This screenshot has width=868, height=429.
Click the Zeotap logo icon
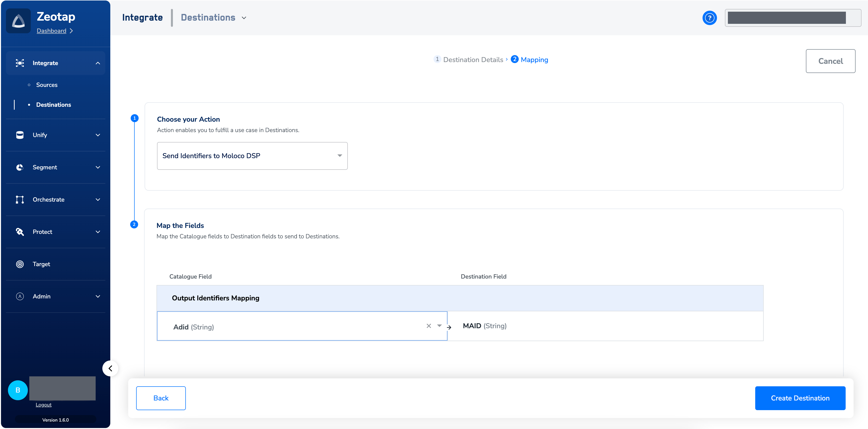coord(19,21)
